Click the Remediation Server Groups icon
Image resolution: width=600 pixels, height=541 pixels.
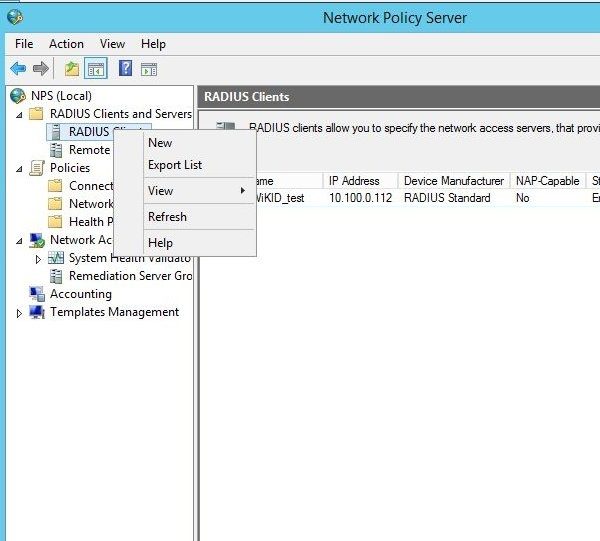tap(56, 276)
